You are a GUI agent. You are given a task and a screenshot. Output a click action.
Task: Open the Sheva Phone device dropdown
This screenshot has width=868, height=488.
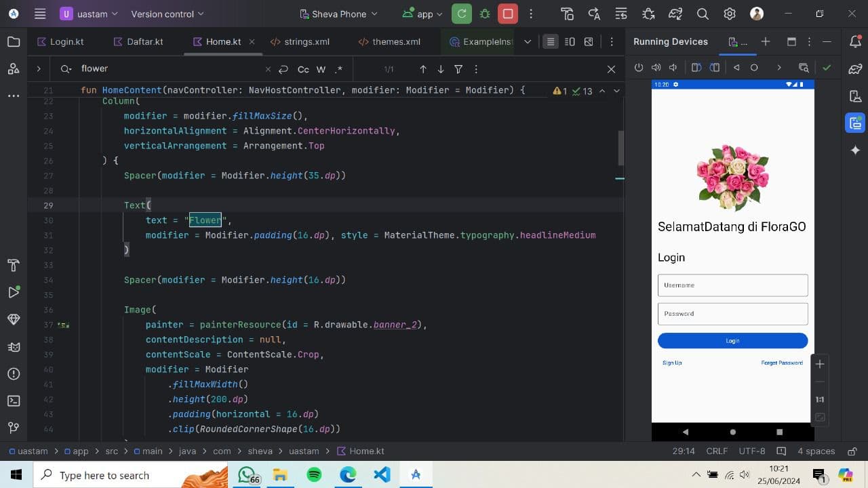(x=338, y=14)
